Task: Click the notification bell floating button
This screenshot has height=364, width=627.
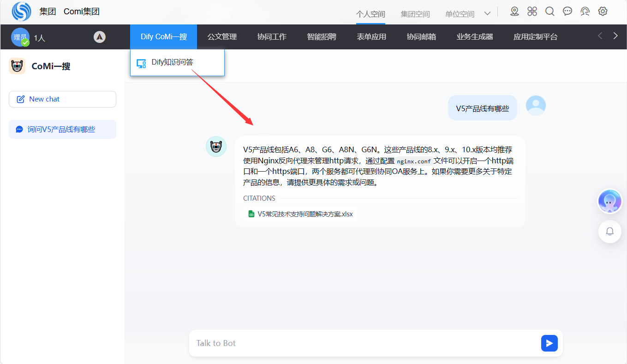Action: point(609,232)
